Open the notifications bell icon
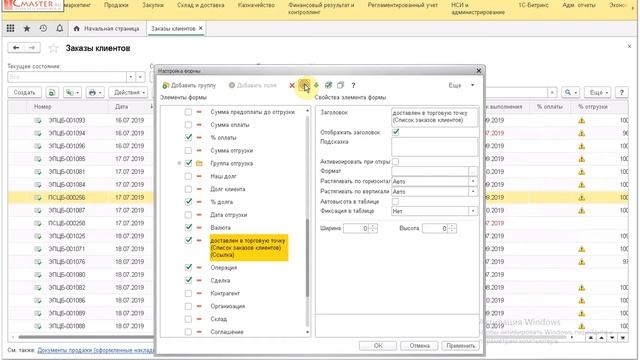This screenshot has width=640, height=360. click(x=60, y=28)
